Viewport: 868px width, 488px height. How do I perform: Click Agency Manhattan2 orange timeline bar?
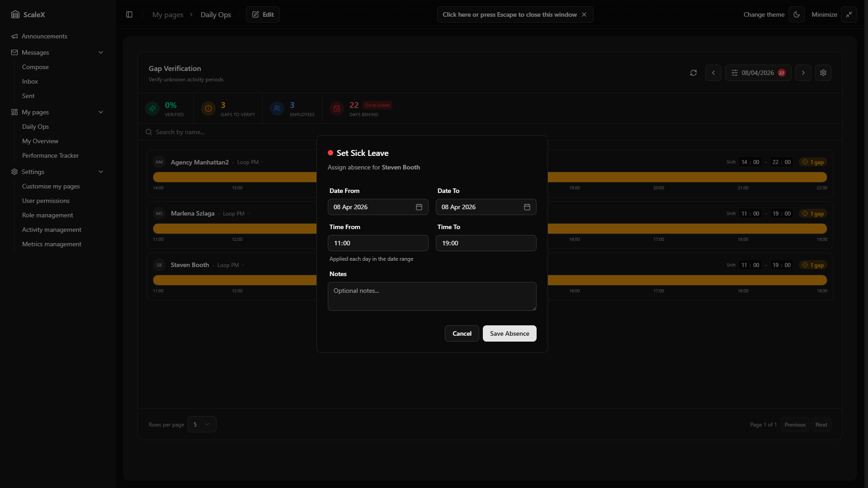pyautogui.click(x=235, y=177)
